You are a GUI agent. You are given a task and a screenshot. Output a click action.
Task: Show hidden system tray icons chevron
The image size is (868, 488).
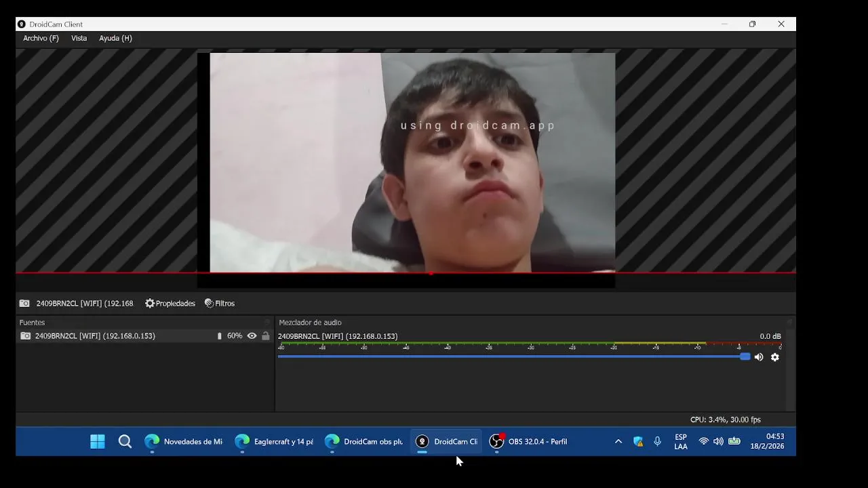point(618,442)
